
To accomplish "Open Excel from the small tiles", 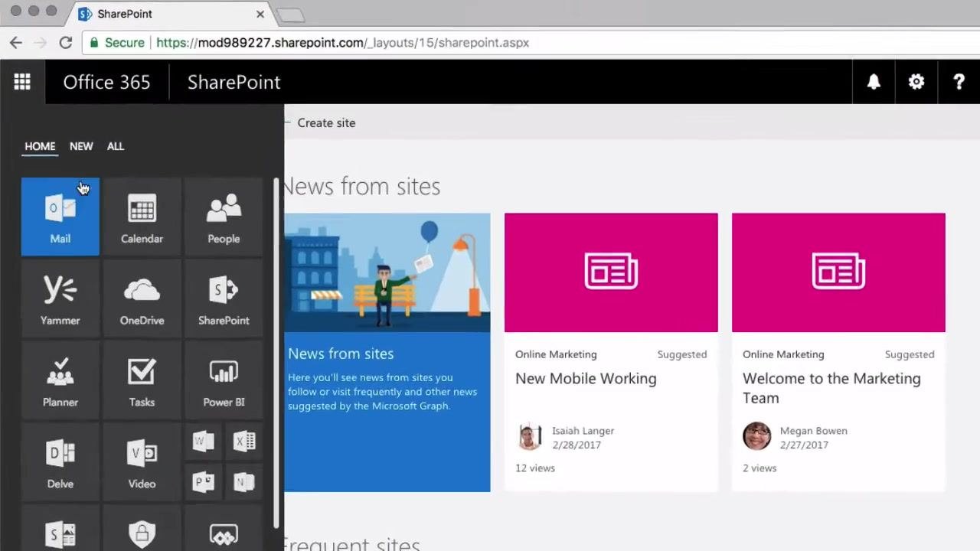I will click(244, 441).
